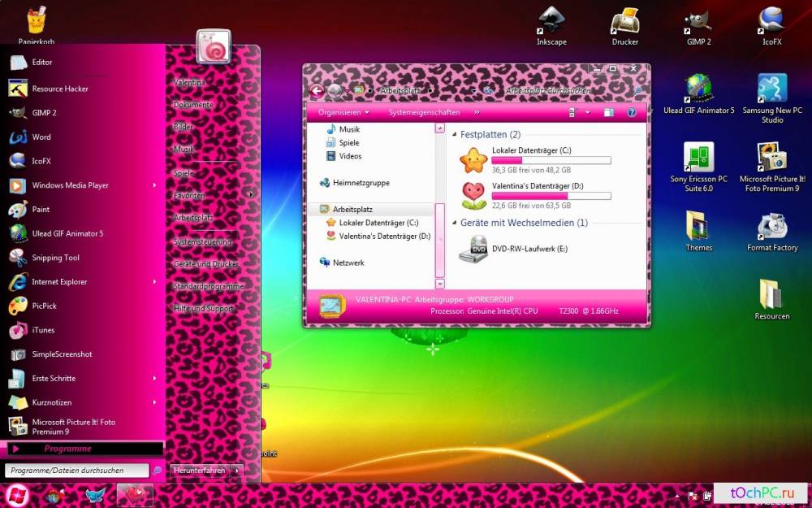Collapse the Festplatten (2) group
812x508 pixels.
[x=455, y=135]
